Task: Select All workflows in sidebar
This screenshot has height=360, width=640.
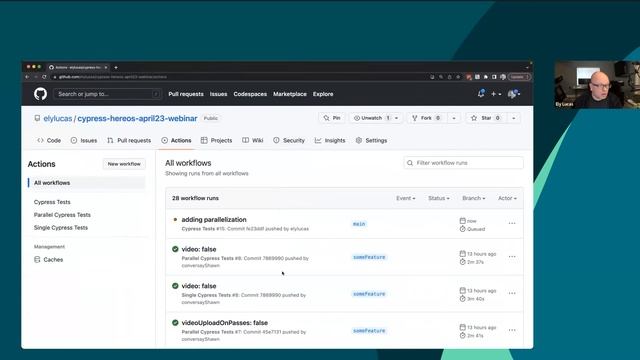Action: pyautogui.click(x=87, y=183)
